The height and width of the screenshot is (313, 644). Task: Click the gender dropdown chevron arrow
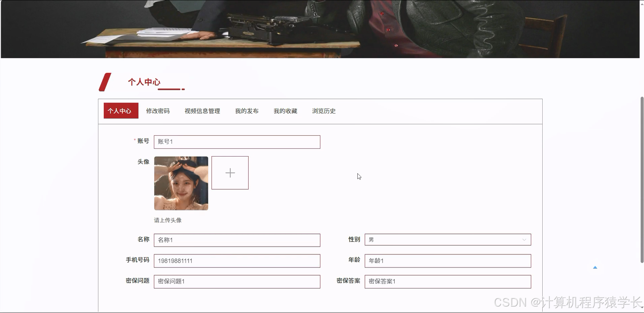[524, 240]
